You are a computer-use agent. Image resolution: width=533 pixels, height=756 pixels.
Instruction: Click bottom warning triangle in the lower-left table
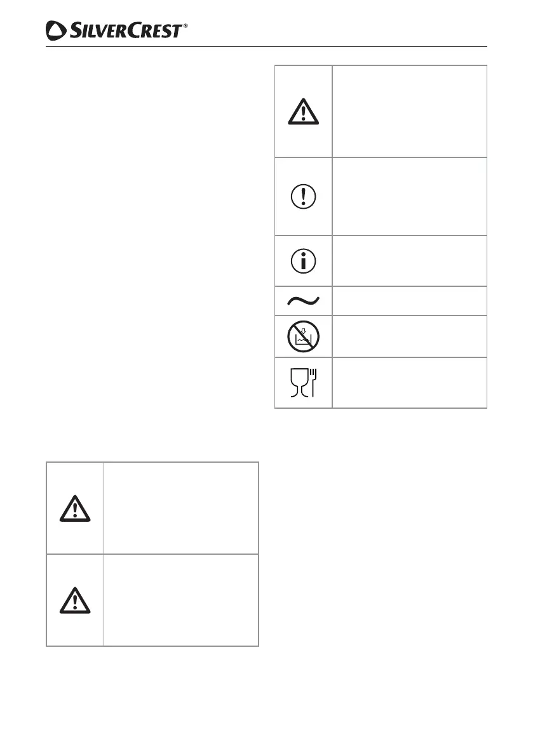tap(75, 600)
